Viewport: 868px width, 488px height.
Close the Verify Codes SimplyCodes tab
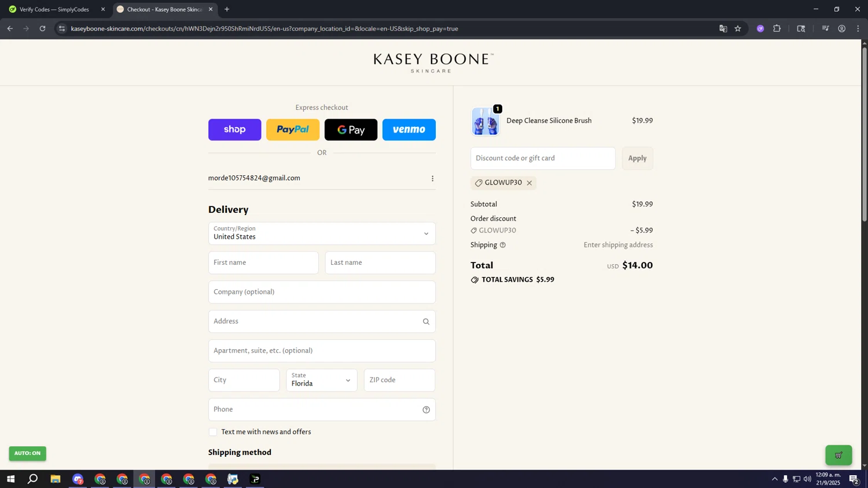click(x=103, y=9)
